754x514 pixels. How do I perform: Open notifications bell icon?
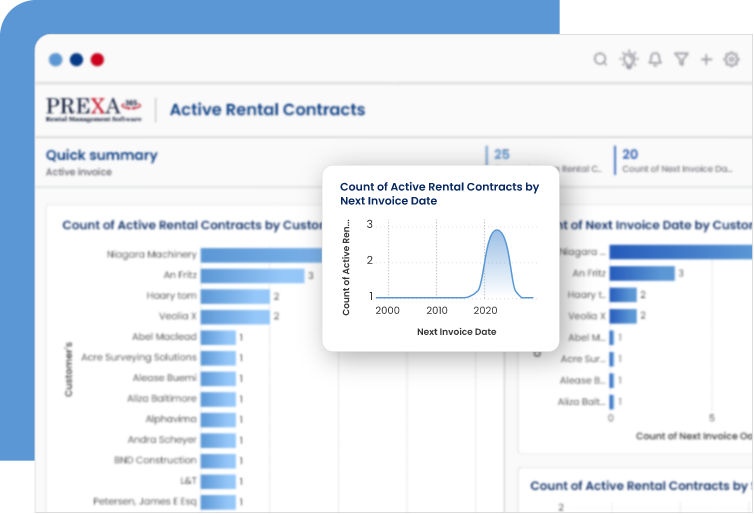pyautogui.click(x=655, y=60)
